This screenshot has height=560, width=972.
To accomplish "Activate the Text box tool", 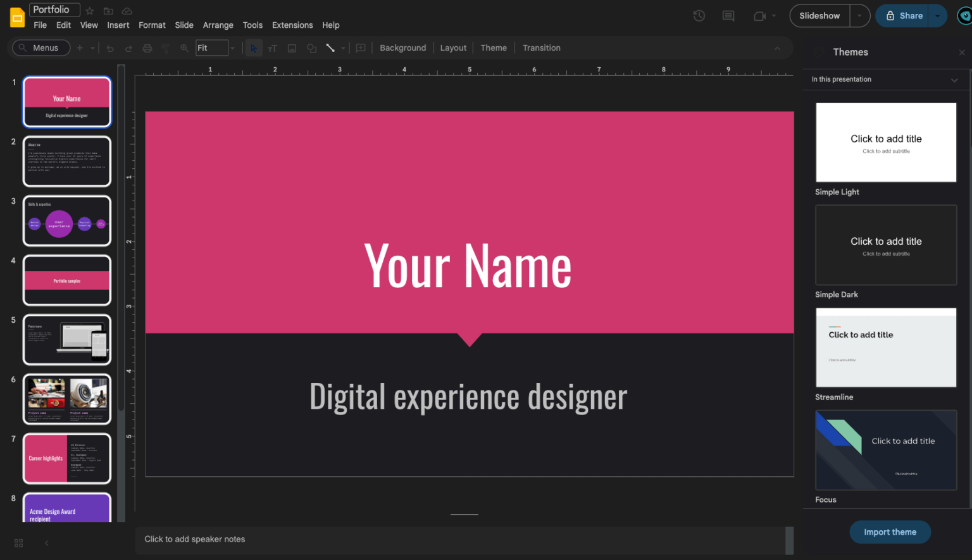I will (x=272, y=47).
